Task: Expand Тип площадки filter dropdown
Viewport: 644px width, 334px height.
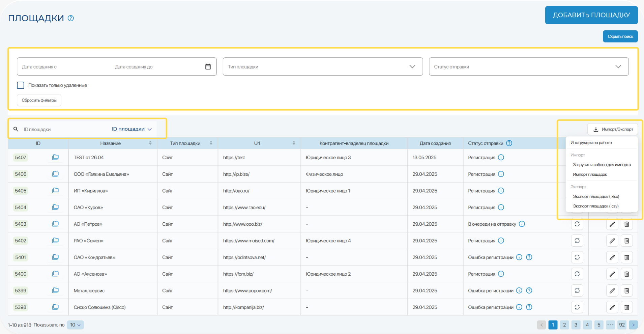Action: click(x=412, y=67)
